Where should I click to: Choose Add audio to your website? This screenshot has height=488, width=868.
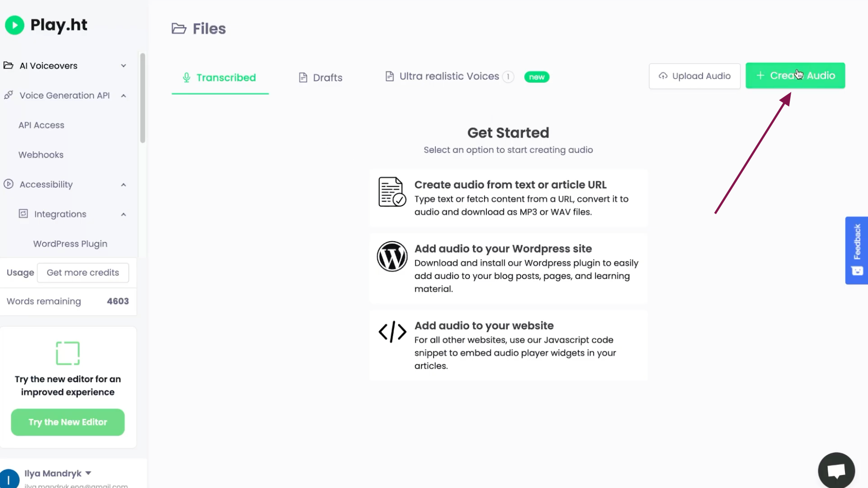tap(509, 345)
